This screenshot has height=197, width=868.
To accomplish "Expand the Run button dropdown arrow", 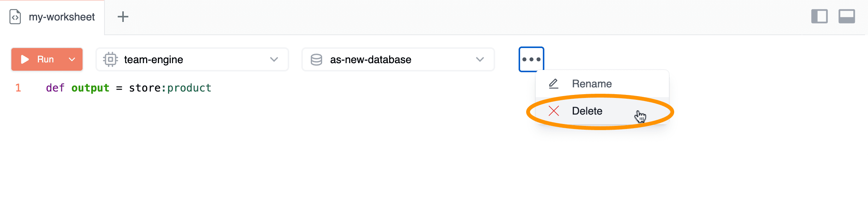I will 72,59.
